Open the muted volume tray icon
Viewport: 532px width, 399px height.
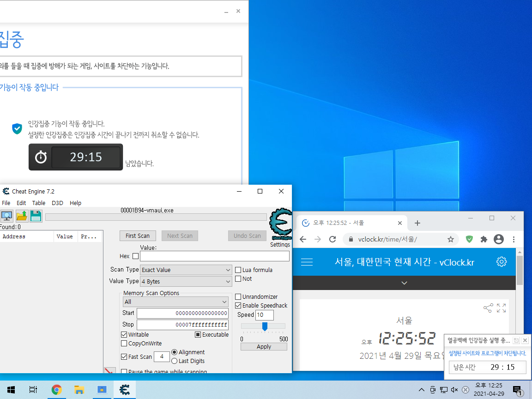tap(454, 390)
